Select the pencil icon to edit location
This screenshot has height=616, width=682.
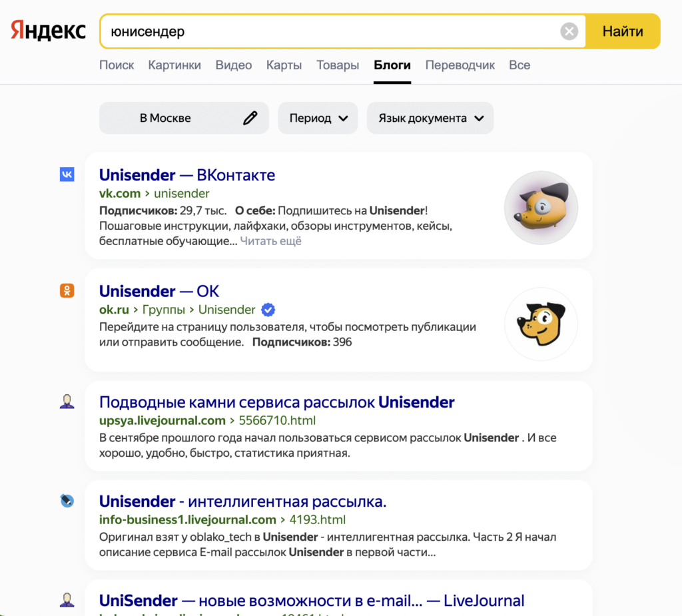click(x=250, y=117)
